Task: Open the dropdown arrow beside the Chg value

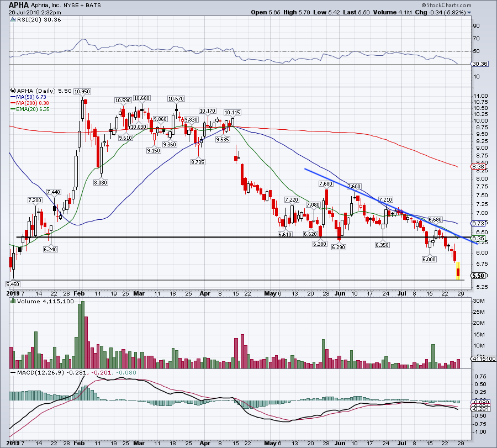Action: (469, 13)
